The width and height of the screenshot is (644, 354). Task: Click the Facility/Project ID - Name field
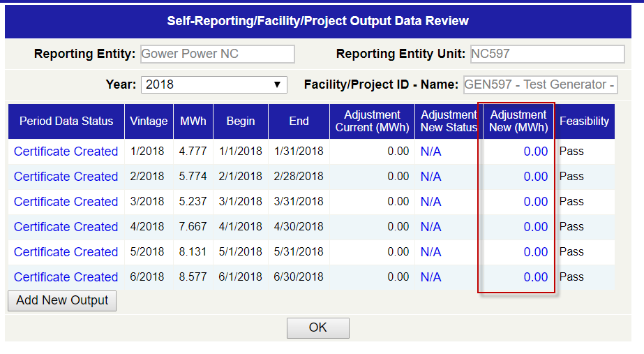click(540, 84)
